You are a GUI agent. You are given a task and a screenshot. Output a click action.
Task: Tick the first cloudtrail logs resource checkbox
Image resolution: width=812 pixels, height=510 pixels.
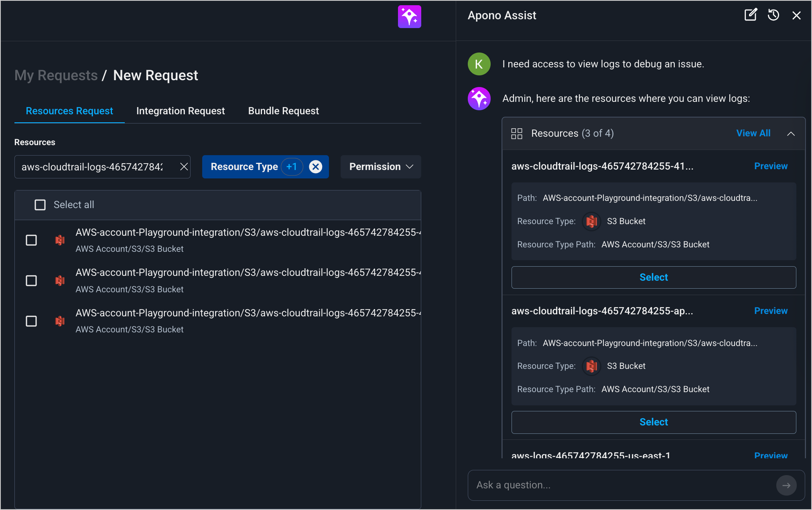[31, 240]
